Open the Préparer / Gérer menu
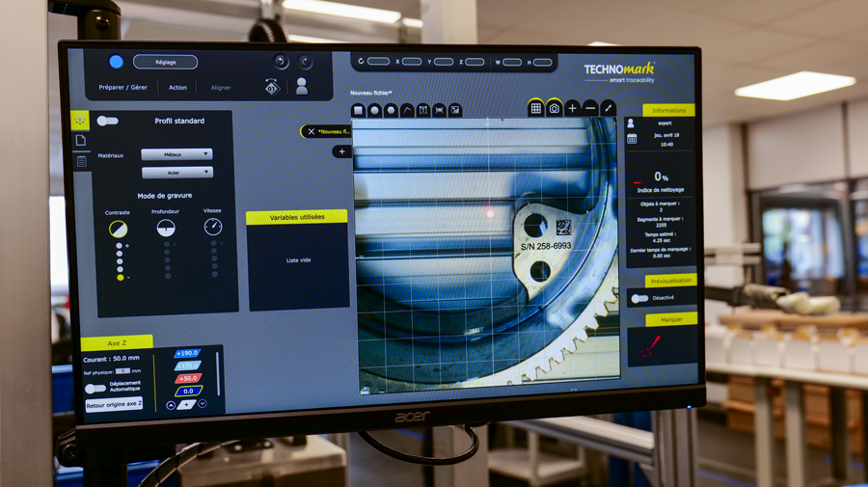868x487 pixels. 123,88
